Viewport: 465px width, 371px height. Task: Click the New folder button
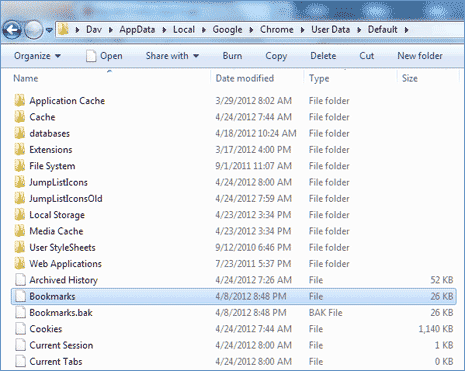pyautogui.click(x=420, y=56)
